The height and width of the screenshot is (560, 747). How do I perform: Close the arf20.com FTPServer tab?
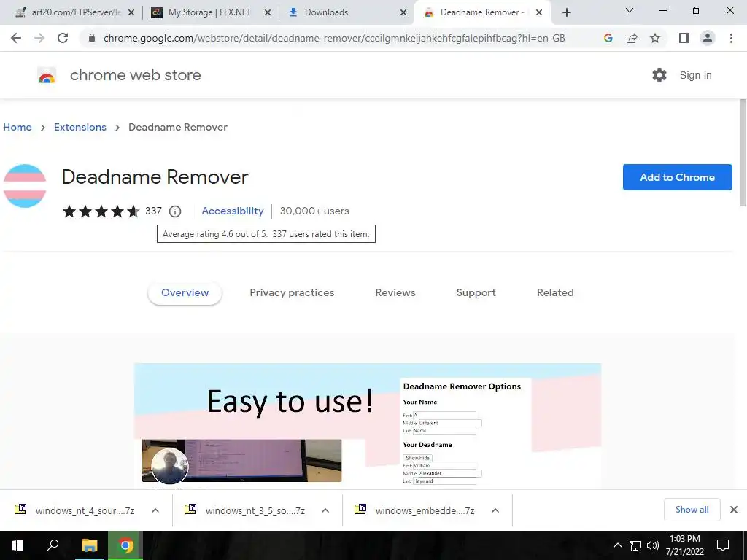coord(131,12)
